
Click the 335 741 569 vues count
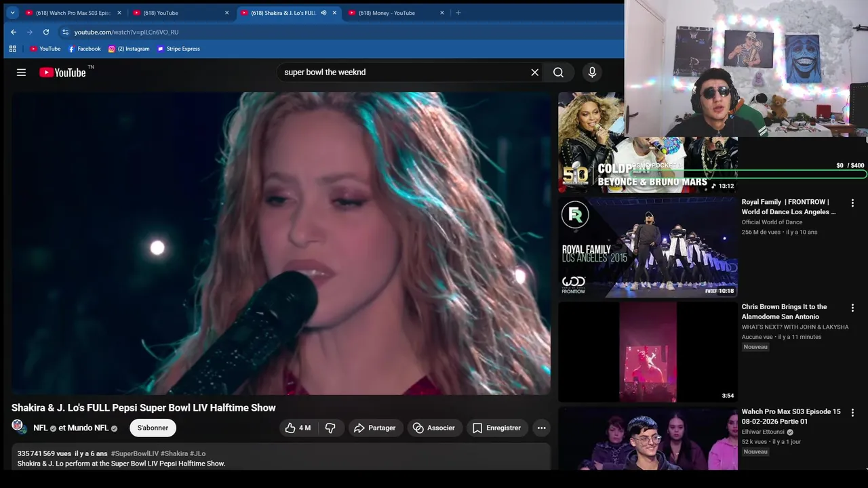(44, 454)
